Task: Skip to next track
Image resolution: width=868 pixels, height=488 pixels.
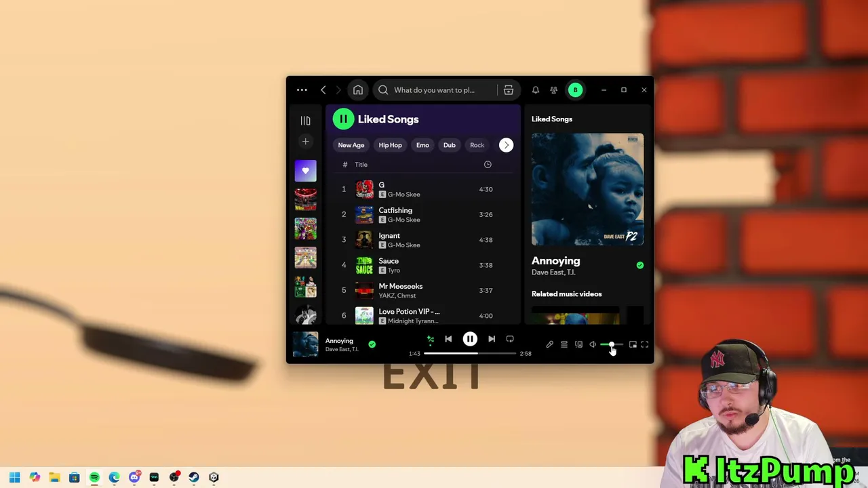Action: click(x=492, y=340)
